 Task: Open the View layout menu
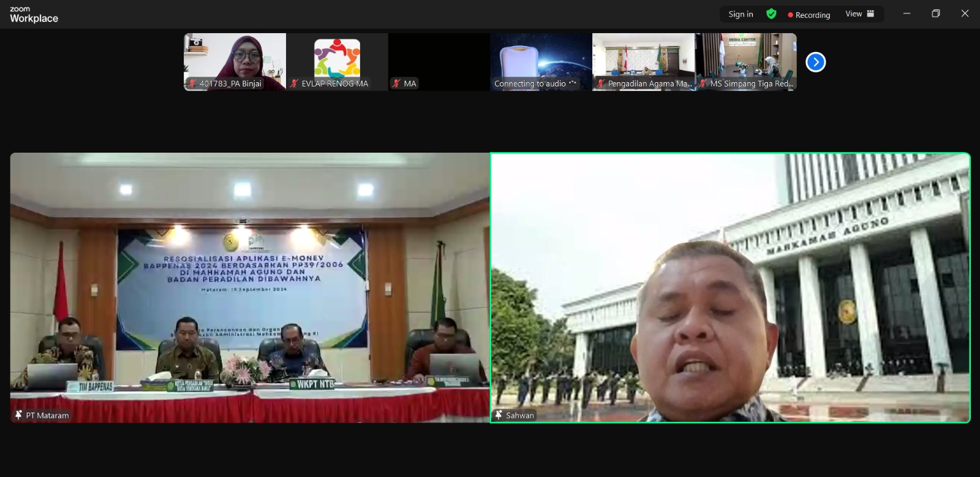[x=859, y=14]
